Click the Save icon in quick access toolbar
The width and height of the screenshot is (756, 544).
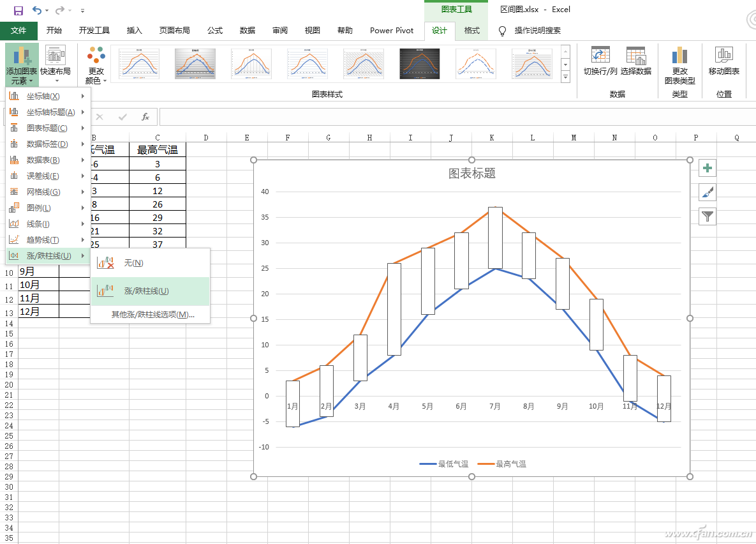19,10
